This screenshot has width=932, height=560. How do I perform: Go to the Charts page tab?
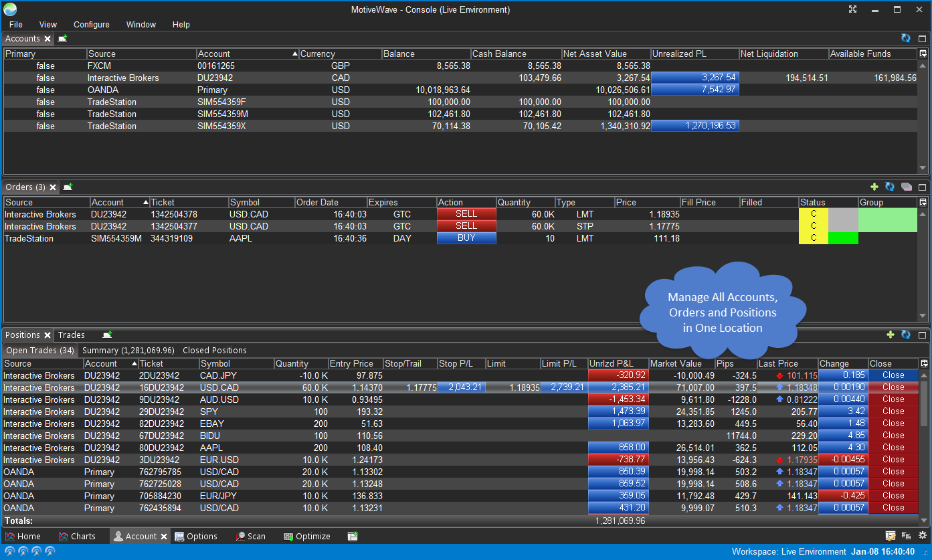coord(77,537)
